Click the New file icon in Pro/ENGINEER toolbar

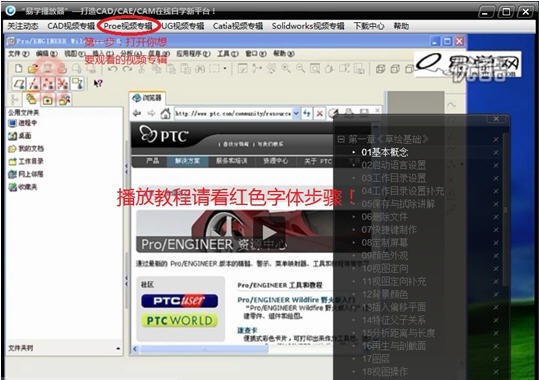(19, 68)
